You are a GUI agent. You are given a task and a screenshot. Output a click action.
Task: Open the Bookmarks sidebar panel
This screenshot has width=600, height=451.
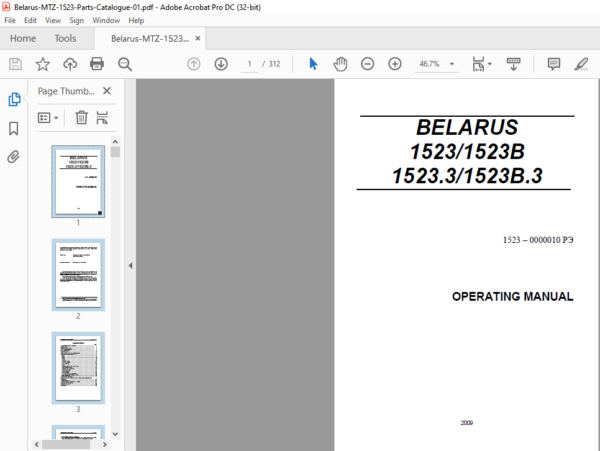tap(14, 129)
